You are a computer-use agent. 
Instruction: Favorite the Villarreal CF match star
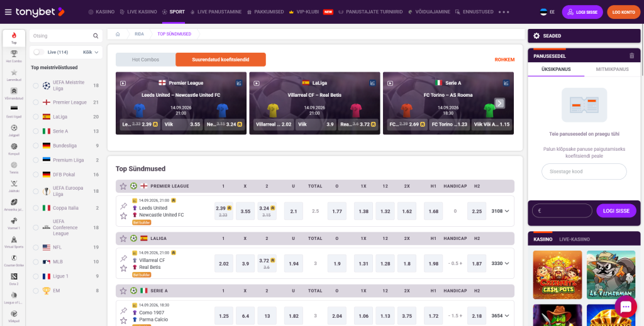124,268
